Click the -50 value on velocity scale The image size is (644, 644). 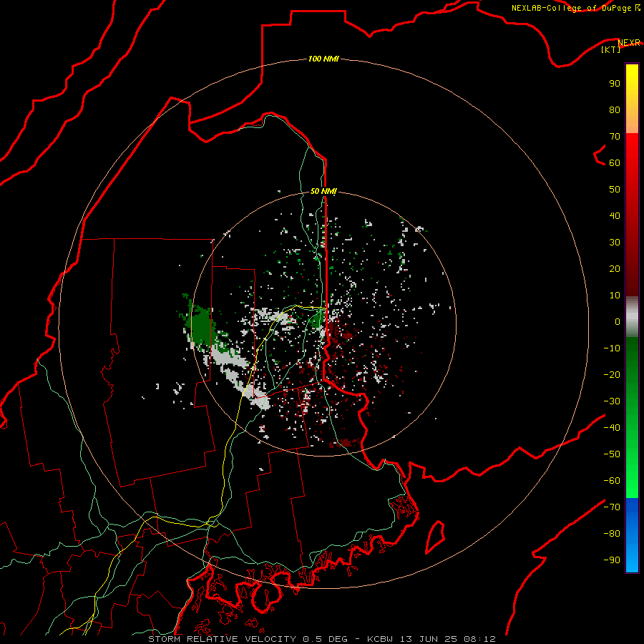point(612,454)
